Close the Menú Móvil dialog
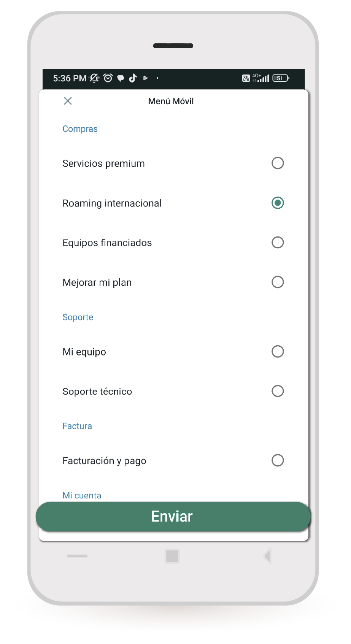 [68, 101]
